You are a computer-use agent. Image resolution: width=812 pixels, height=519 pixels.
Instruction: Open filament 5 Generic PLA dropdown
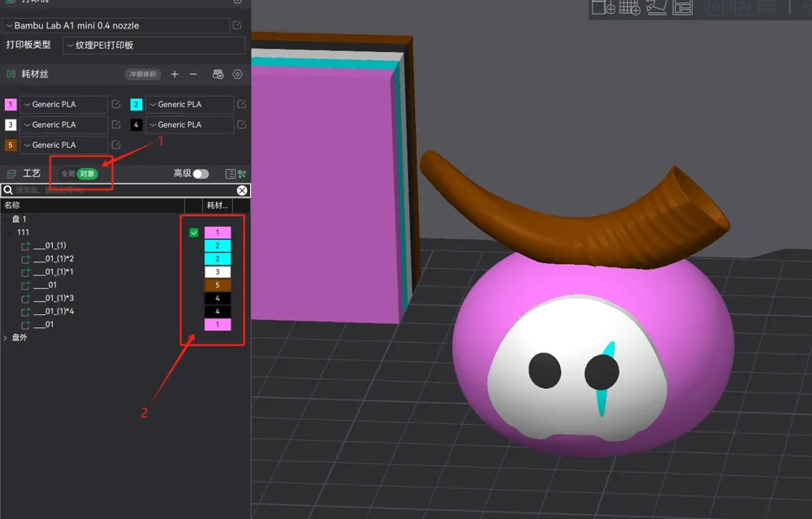[x=63, y=145]
